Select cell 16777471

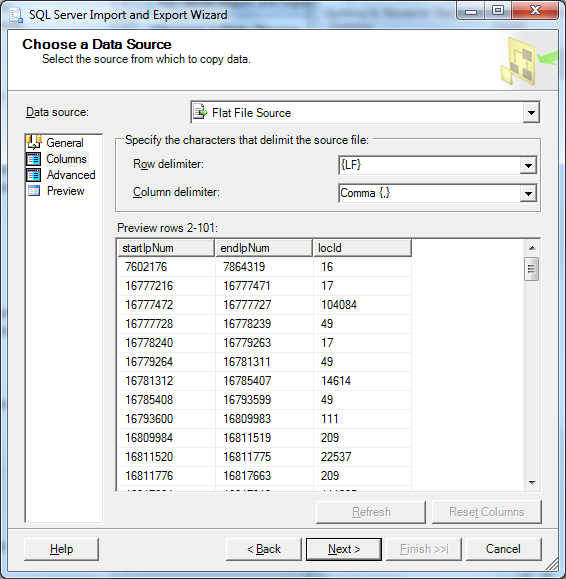pos(264,286)
